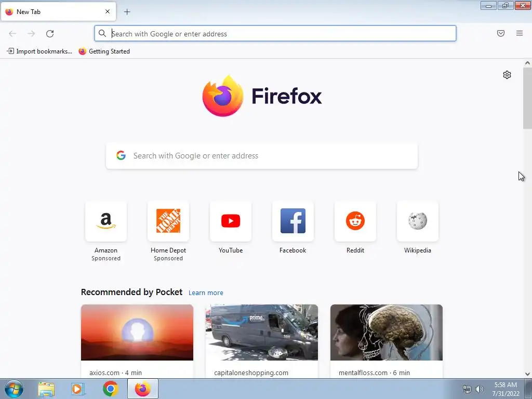The width and height of the screenshot is (532, 399).
Task: Open a new tab with plus button
Action: click(127, 12)
